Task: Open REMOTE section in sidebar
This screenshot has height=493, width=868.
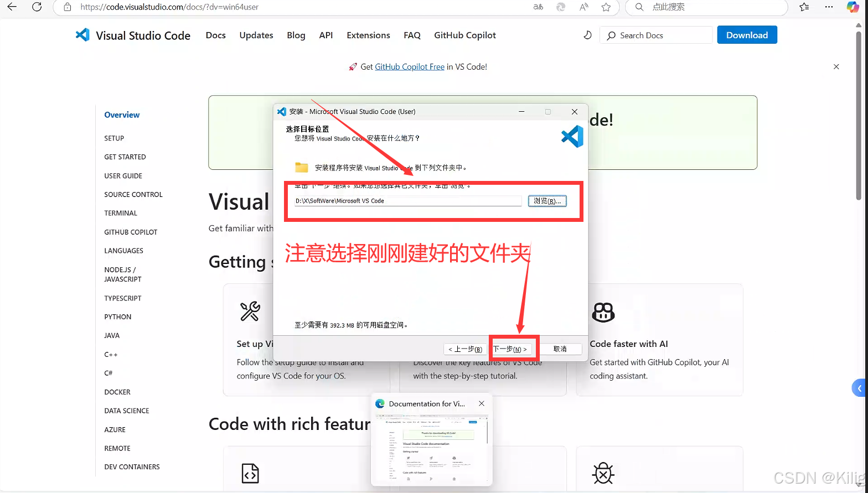Action: point(117,449)
